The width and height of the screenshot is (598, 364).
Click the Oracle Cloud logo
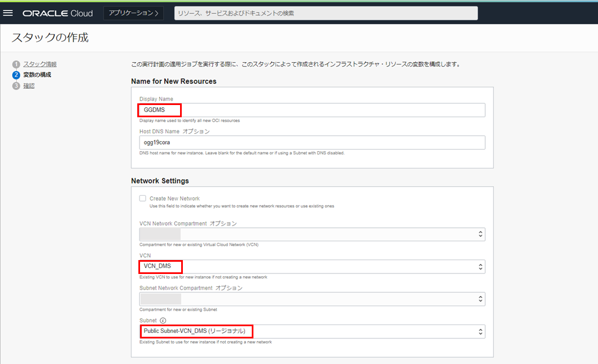[x=58, y=13]
